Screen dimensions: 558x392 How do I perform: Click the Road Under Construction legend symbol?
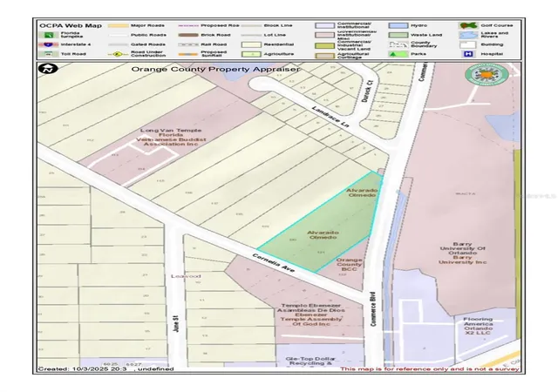[118, 54]
